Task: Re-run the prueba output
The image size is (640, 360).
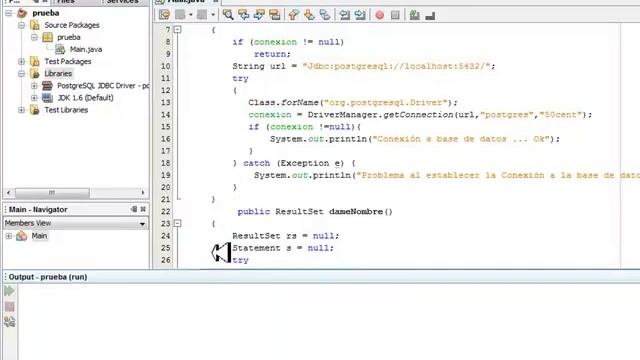Action: [9, 291]
